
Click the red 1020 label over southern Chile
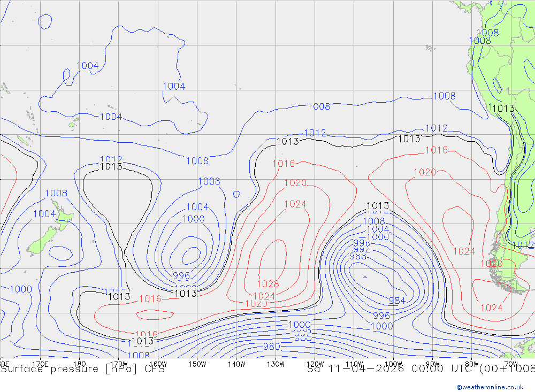click(x=492, y=263)
